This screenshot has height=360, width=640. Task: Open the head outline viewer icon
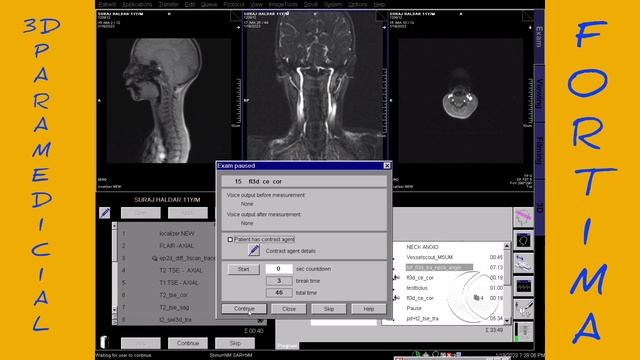[x=523, y=240]
